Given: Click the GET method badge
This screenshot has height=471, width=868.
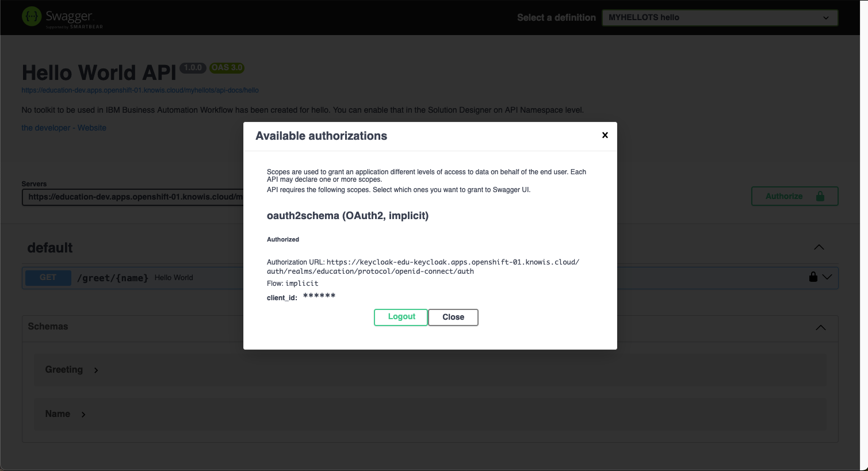Looking at the screenshot, I should point(48,277).
